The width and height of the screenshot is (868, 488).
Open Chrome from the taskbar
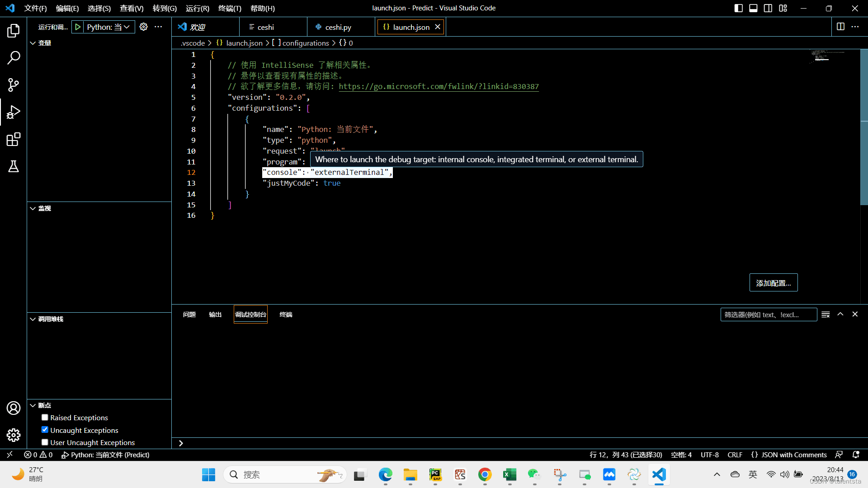coord(485,474)
